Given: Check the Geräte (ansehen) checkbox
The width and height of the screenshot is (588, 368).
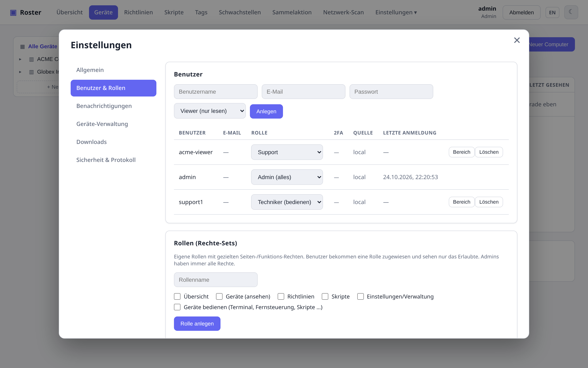Looking at the screenshot, I should [219, 296].
